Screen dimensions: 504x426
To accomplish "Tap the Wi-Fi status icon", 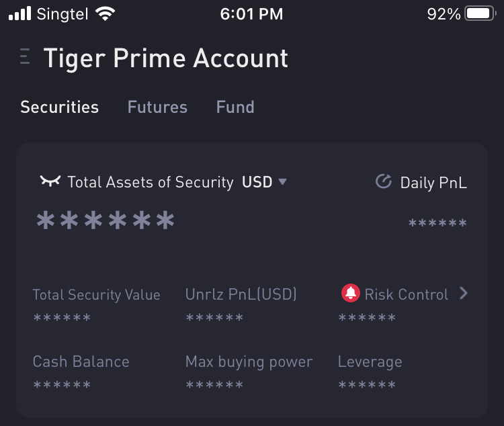I will [105, 14].
